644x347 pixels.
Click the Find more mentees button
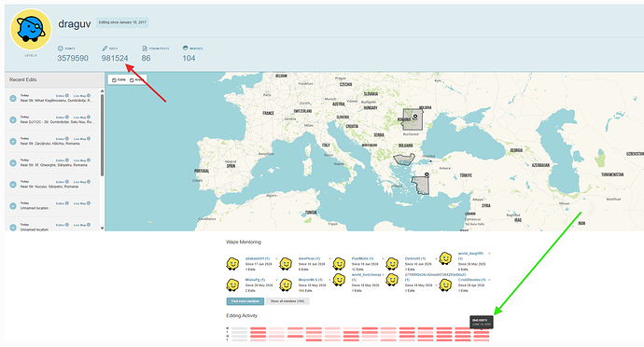(245, 301)
